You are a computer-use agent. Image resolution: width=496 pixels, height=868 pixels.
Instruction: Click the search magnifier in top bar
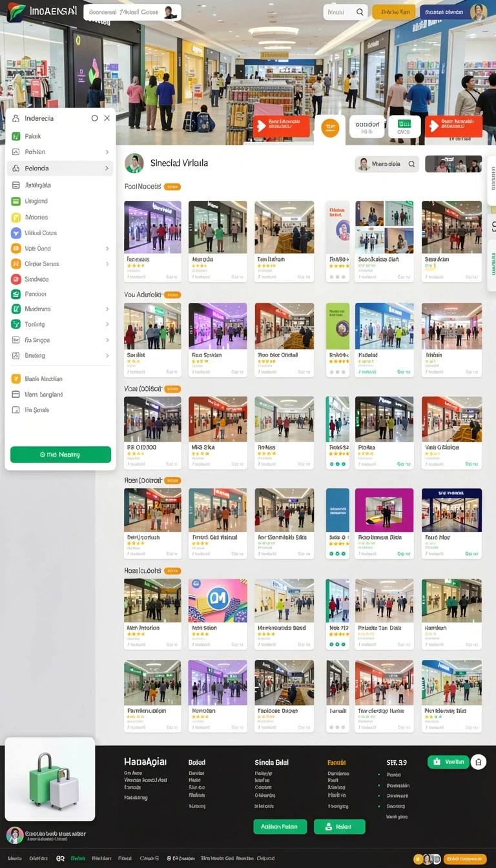pos(360,12)
